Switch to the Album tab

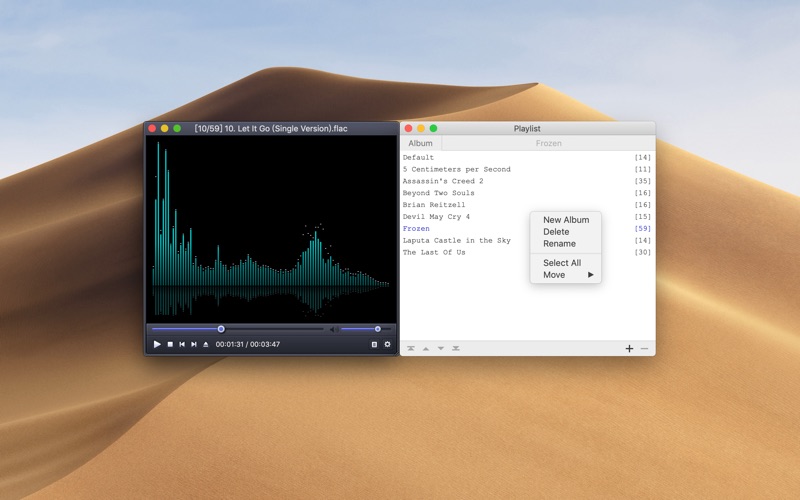click(421, 143)
